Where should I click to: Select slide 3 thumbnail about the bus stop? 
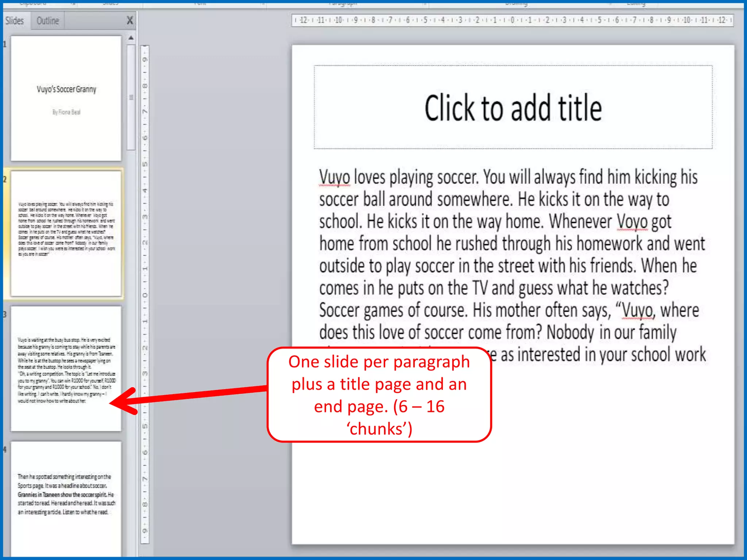(66, 369)
